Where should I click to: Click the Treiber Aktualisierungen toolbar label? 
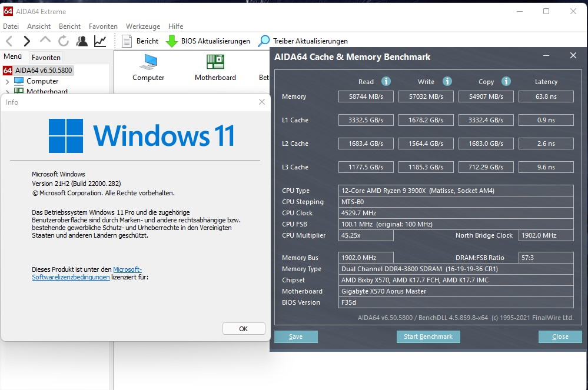[310, 41]
